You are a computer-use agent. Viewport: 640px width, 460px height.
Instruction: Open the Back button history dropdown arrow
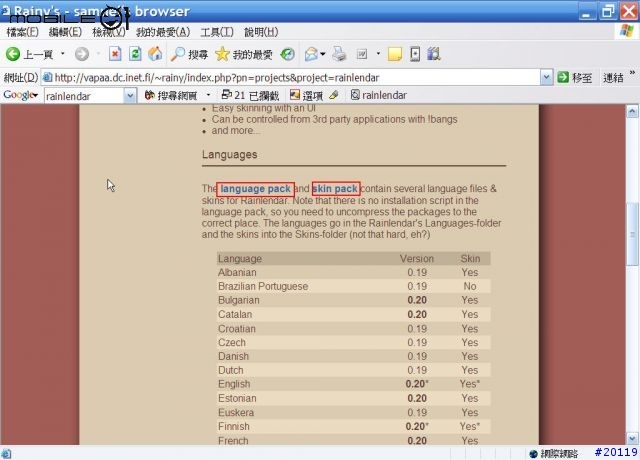pyautogui.click(x=62, y=53)
